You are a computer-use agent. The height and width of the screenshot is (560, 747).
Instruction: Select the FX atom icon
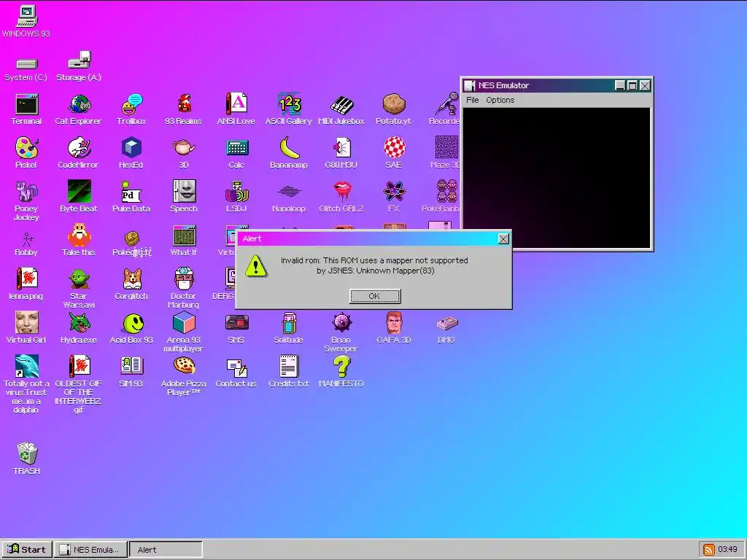tap(394, 192)
